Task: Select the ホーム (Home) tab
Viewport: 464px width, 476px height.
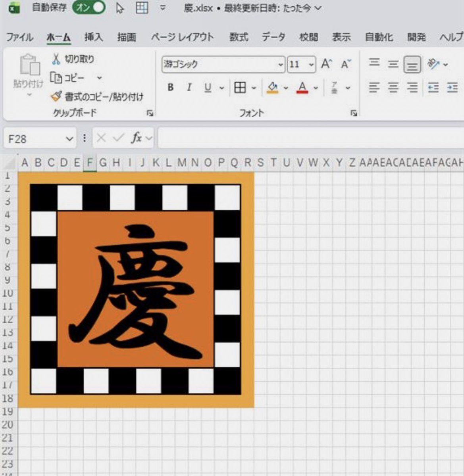Action: [58, 37]
